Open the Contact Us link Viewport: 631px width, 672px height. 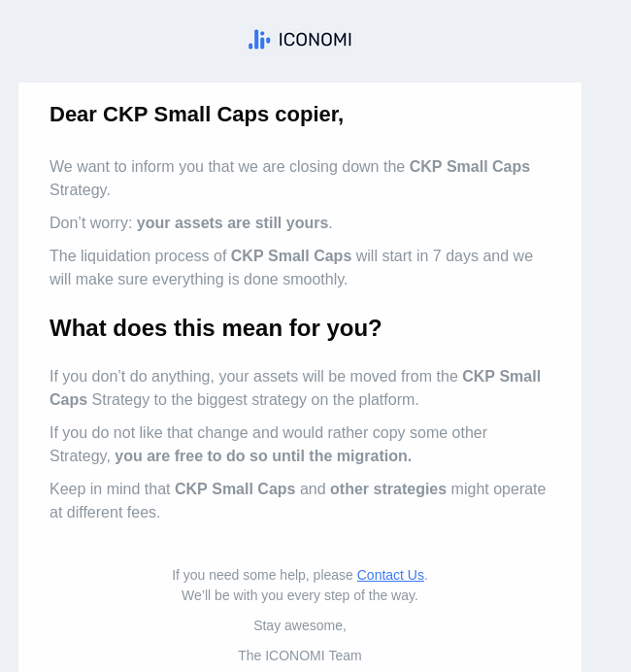(390, 575)
